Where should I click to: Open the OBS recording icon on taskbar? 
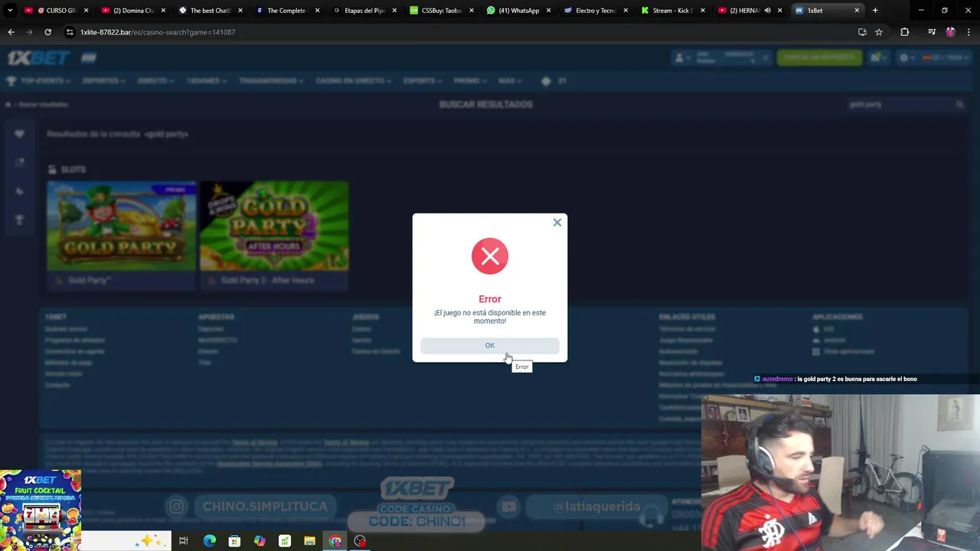coord(360,541)
